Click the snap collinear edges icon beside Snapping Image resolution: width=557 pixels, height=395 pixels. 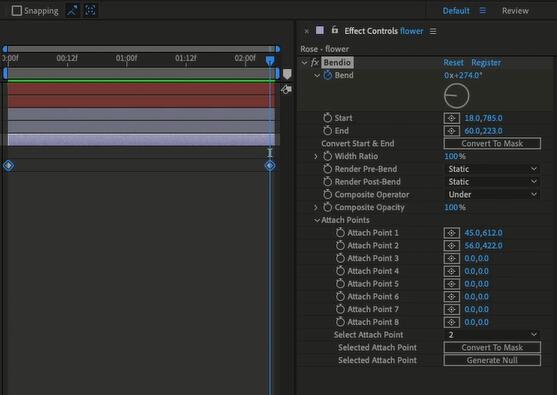click(72, 10)
